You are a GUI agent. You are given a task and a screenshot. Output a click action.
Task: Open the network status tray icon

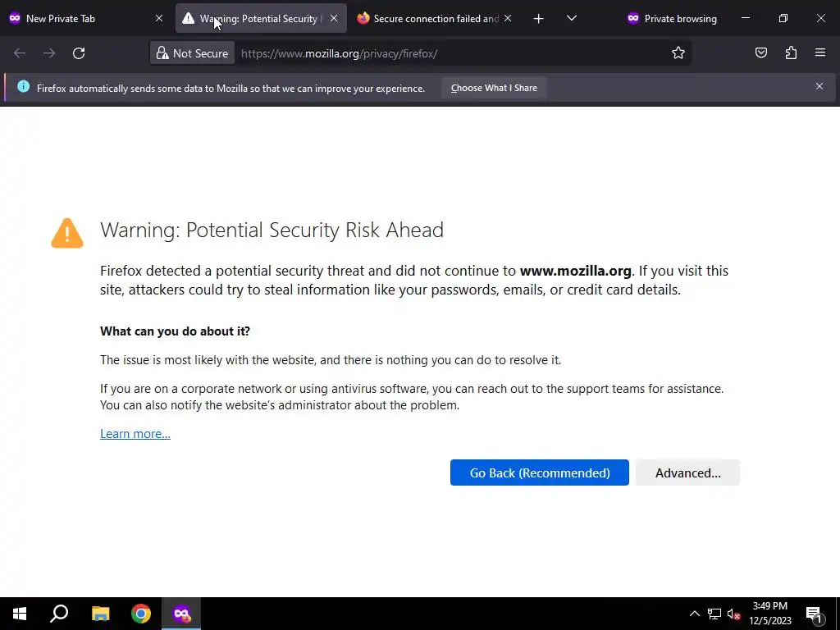714,614
